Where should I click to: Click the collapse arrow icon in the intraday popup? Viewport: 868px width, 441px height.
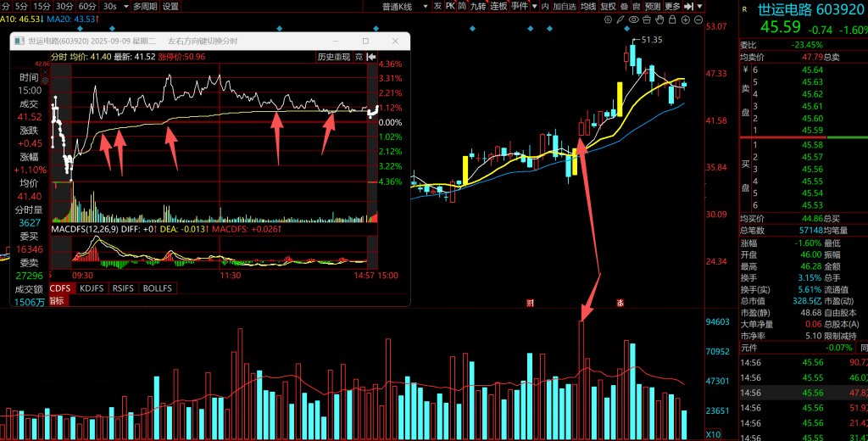[372, 57]
